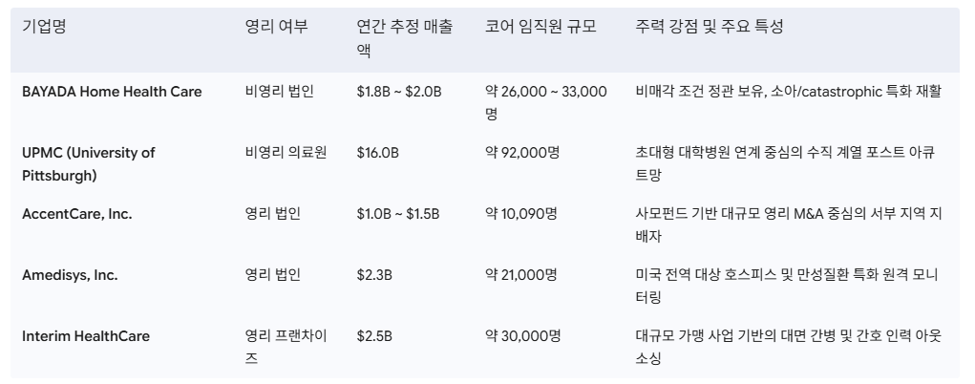Click the 비영리 의료원 cell
975x384 pixels.
[x=286, y=153]
